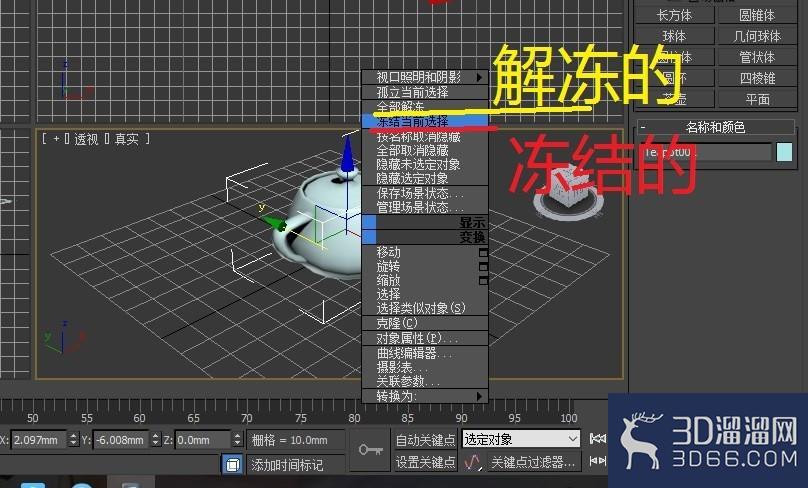
Task: Click Z coordinate spinner arrows
Action: (237, 439)
